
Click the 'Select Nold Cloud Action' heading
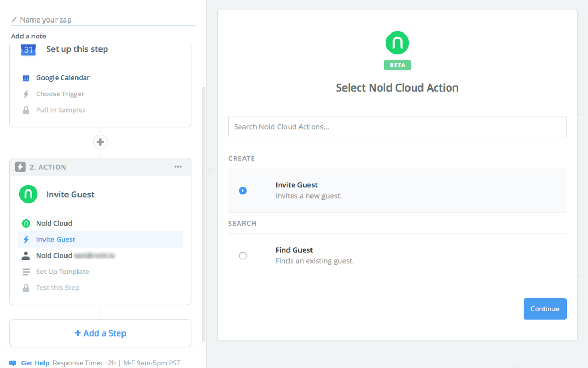click(397, 88)
